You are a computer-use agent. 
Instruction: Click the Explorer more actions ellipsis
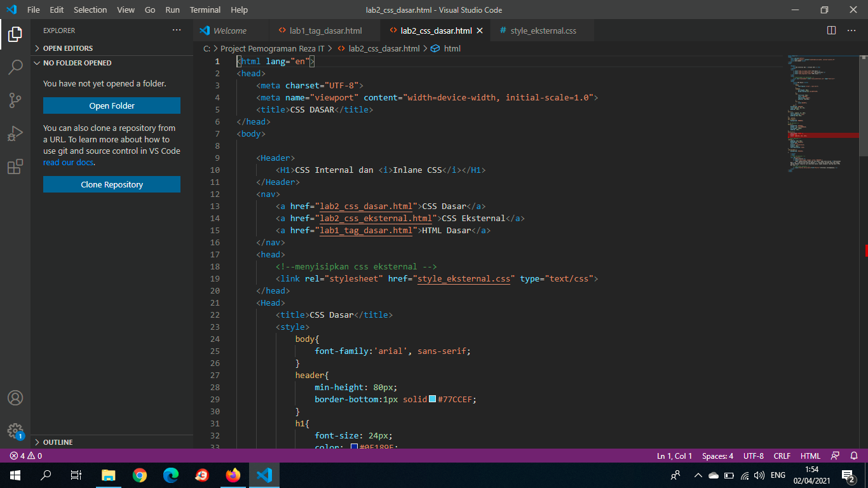click(x=177, y=30)
